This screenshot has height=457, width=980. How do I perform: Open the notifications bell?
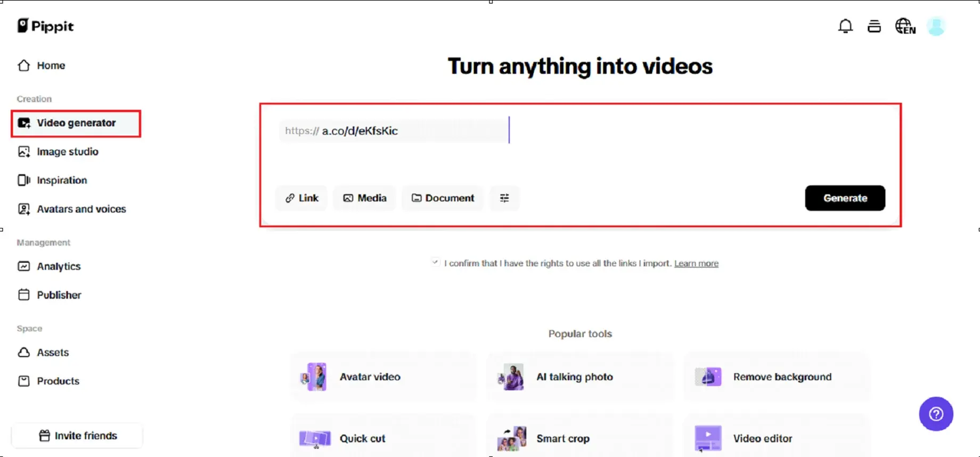point(845,26)
